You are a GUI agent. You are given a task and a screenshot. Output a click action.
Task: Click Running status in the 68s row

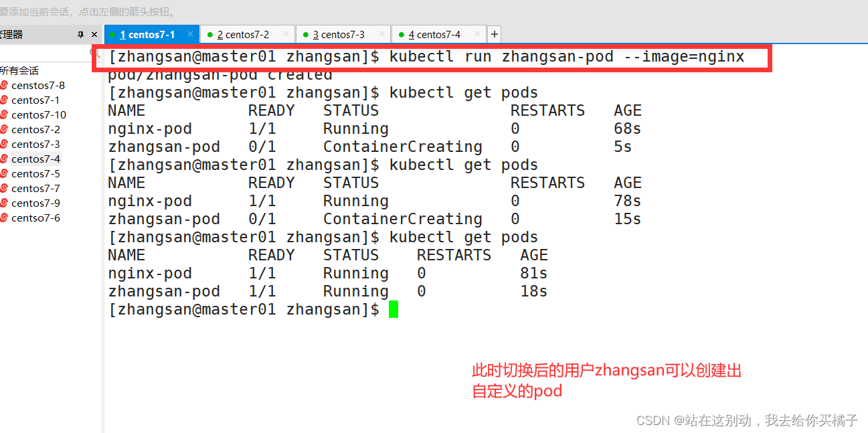point(356,128)
